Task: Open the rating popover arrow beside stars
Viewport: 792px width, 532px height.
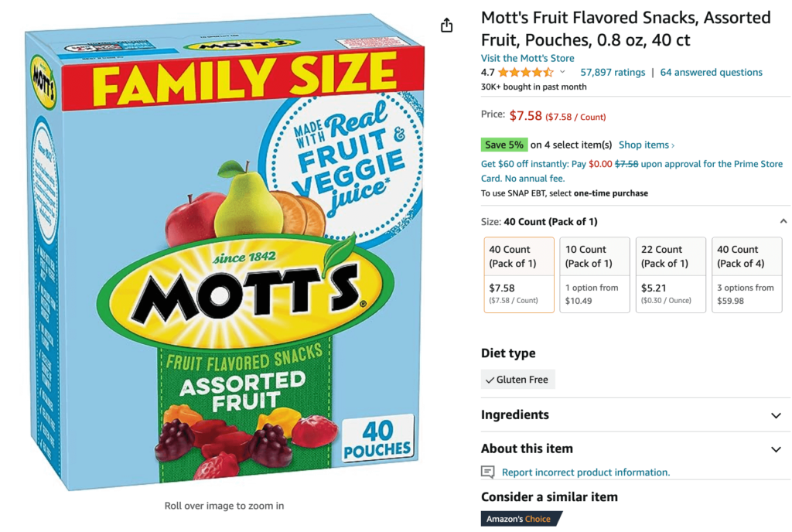Action: 562,73
